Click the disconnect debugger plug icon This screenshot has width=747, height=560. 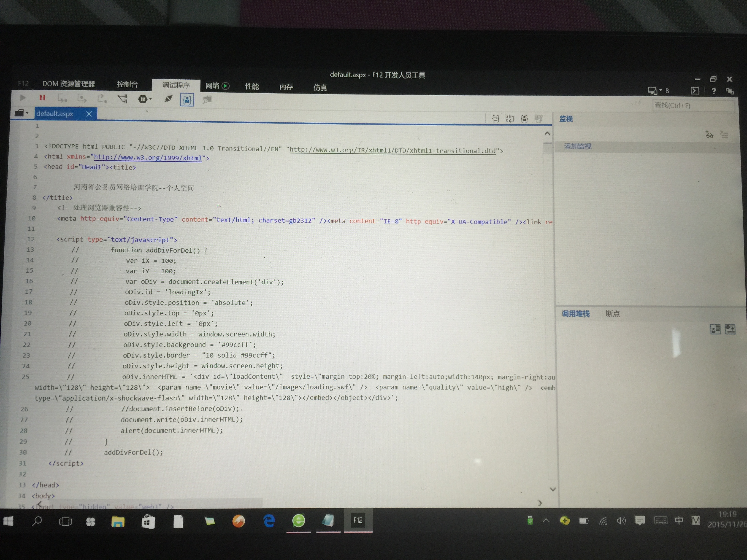click(x=168, y=99)
